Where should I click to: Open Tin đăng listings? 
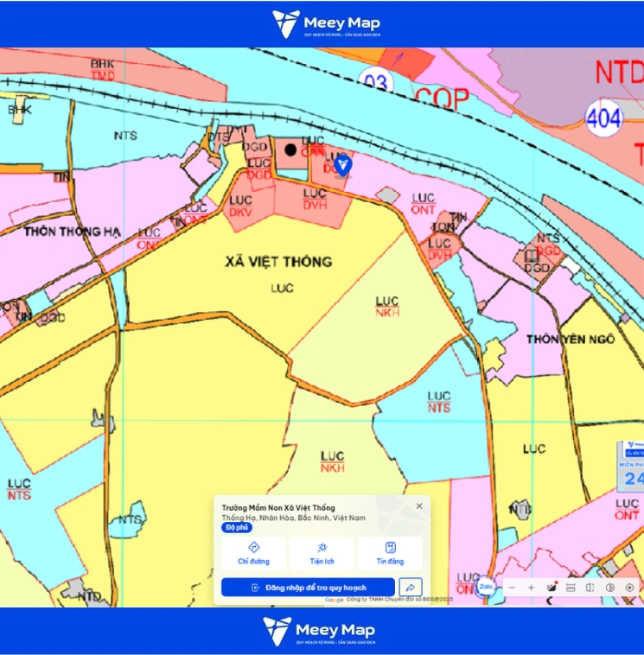click(390, 554)
